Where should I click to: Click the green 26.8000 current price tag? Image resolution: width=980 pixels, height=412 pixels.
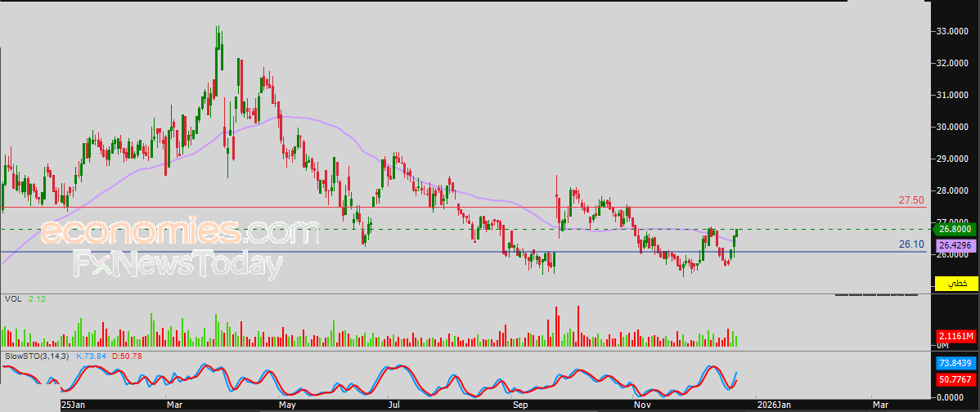point(955,229)
